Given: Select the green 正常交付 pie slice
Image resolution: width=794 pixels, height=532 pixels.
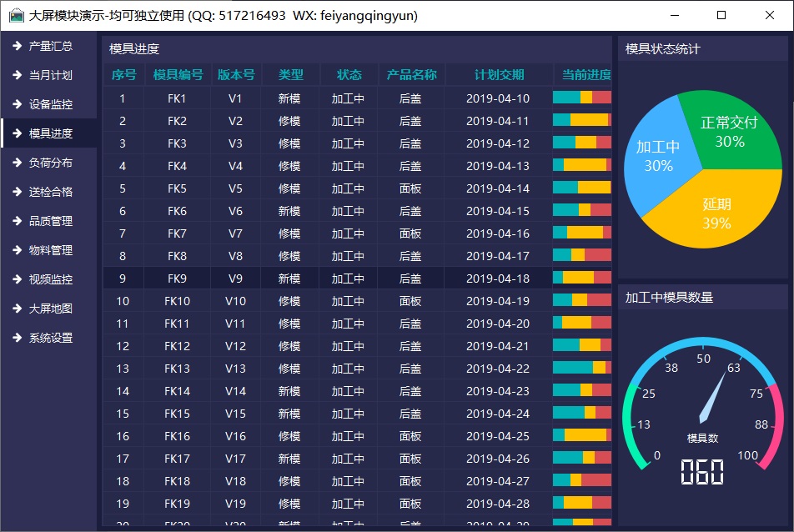Looking at the screenshot, I should (x=724, y=127).
